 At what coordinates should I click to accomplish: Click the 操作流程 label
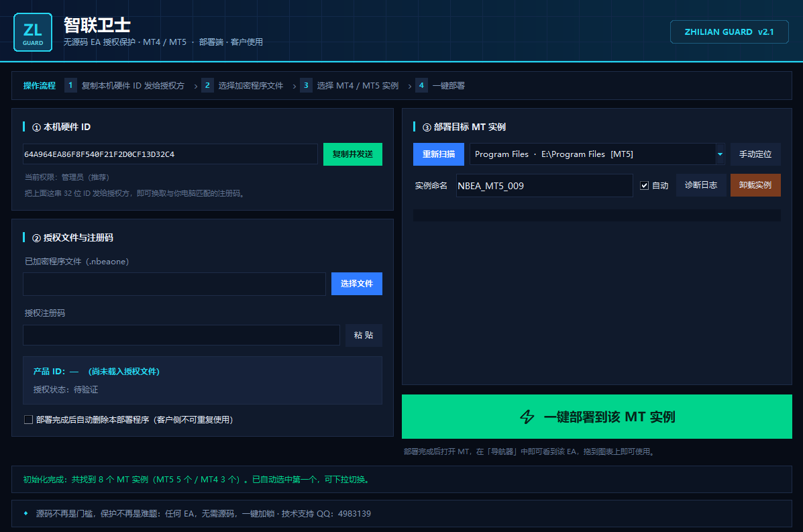tap(40, 85)
